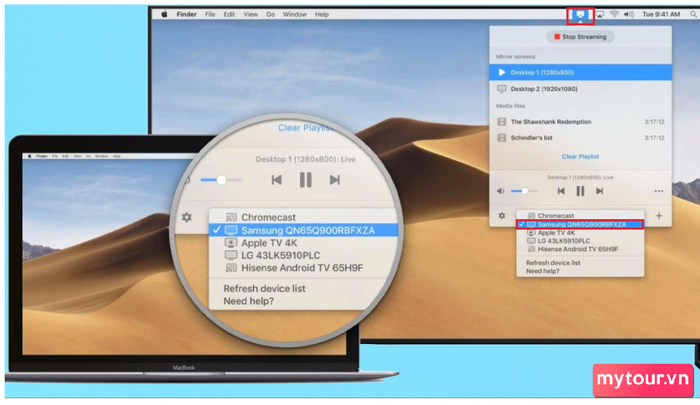Click Clear Playlist in the magnified circle
The width and height of the screenshot is (700, 405).
(306, 128)
